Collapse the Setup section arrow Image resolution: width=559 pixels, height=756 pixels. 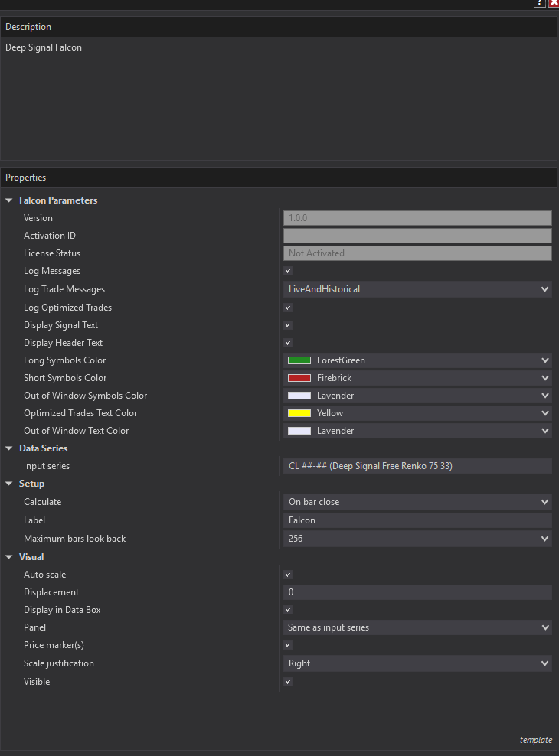click(9, 484)
